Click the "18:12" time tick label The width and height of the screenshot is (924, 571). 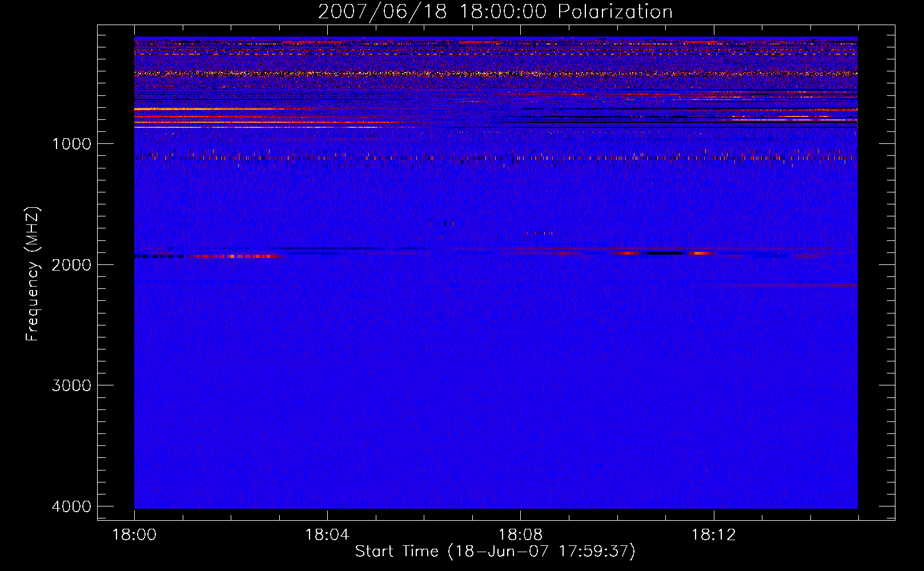[714, 535]
